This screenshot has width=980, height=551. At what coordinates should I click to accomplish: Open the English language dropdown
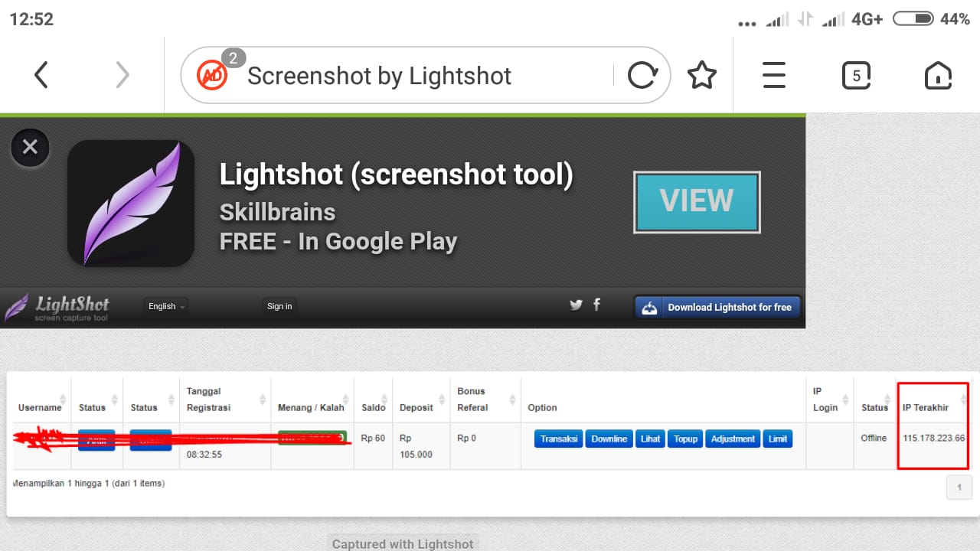167,306
